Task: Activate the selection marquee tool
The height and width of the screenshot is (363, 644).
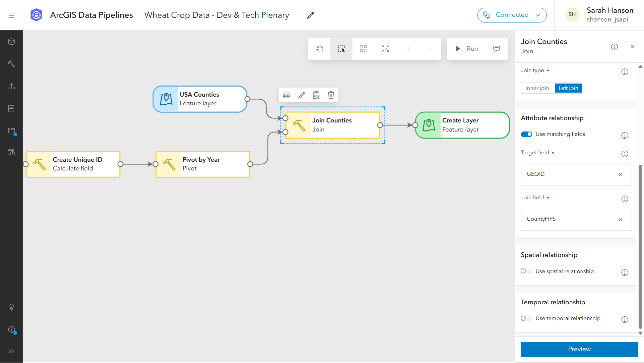Action: 341,49
